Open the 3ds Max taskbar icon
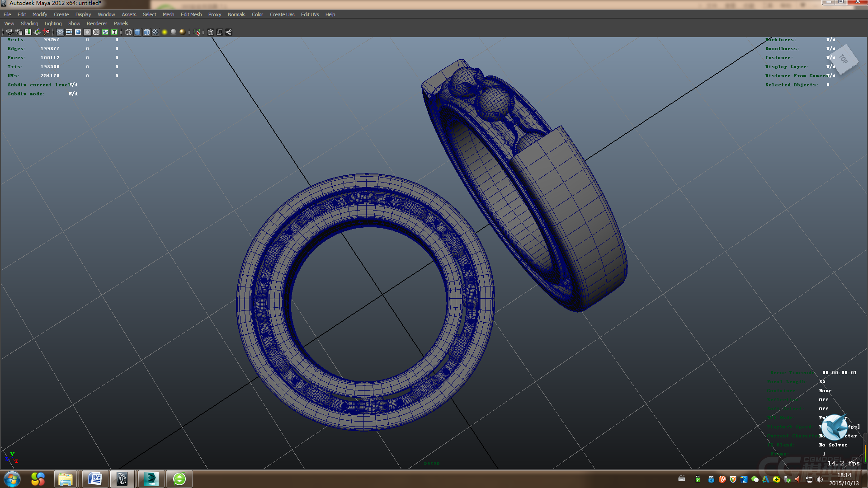The width and height of the screenshot is (868, 488). click(151, 479)
